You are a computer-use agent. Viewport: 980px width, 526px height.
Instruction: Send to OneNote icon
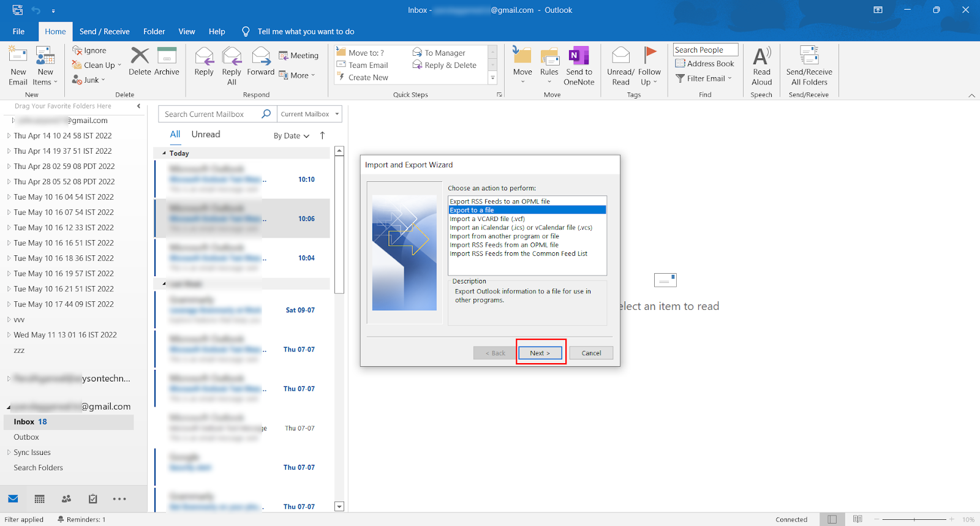[x=579, y=56]
